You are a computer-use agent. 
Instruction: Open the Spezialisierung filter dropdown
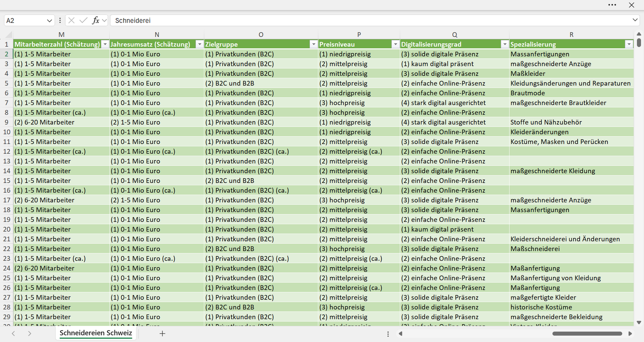pos(629,44)
